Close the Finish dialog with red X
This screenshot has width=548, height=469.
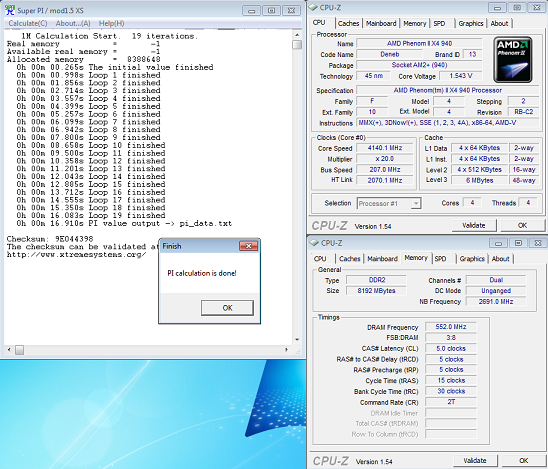click(248, 246)
